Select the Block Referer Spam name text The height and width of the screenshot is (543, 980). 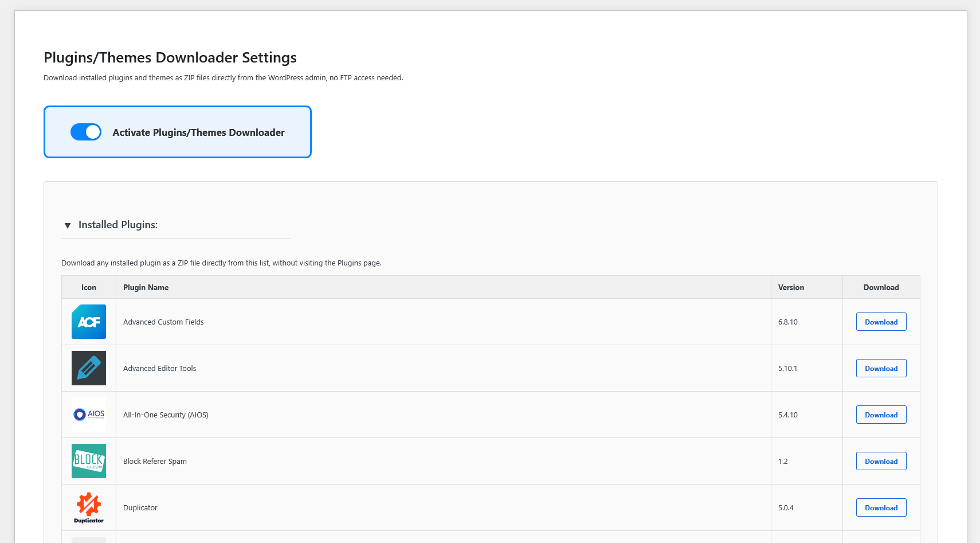(155, 461)
